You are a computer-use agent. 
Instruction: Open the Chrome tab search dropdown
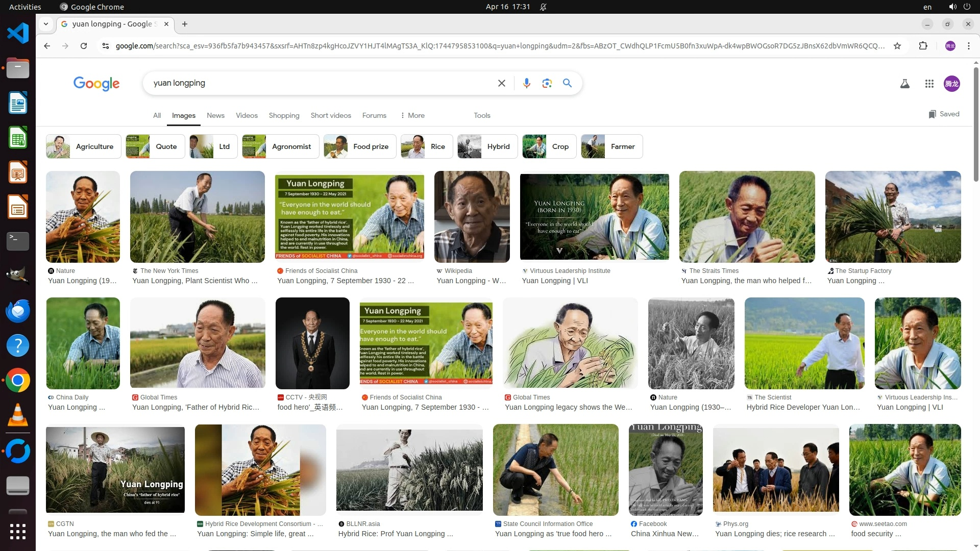[x=46, y=24]
